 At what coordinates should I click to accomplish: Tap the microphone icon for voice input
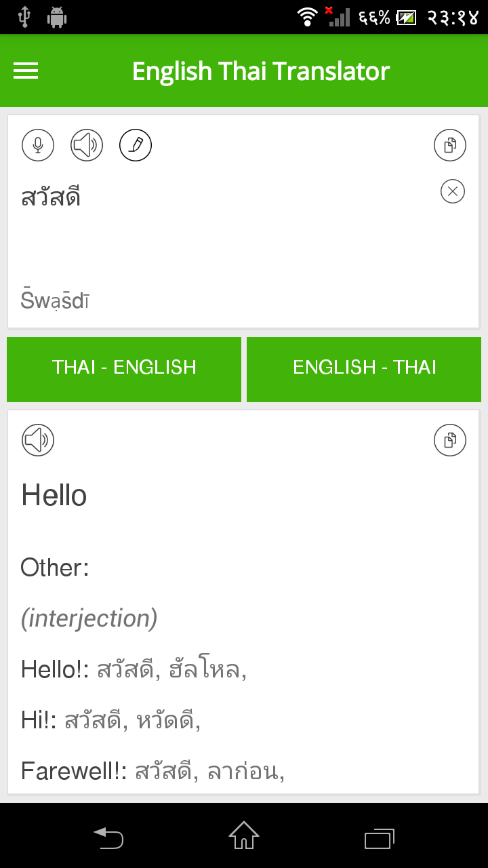(x=37, y=144)
